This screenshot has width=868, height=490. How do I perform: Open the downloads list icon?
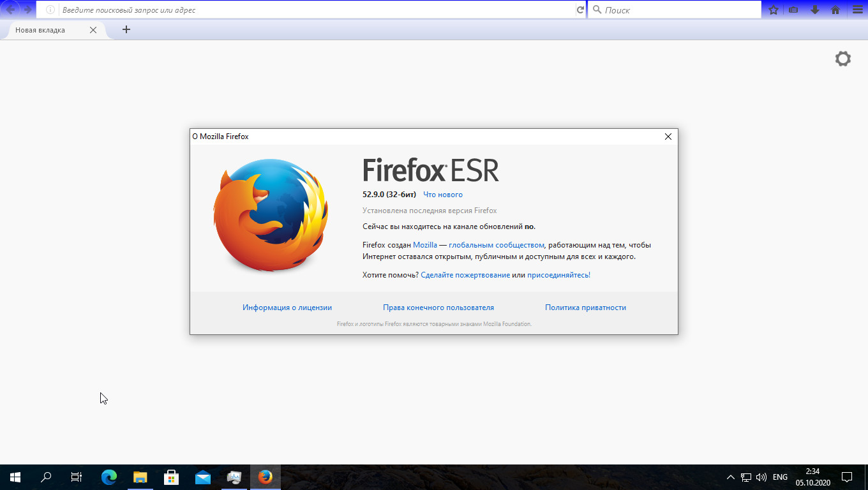(x=814, y=10)
